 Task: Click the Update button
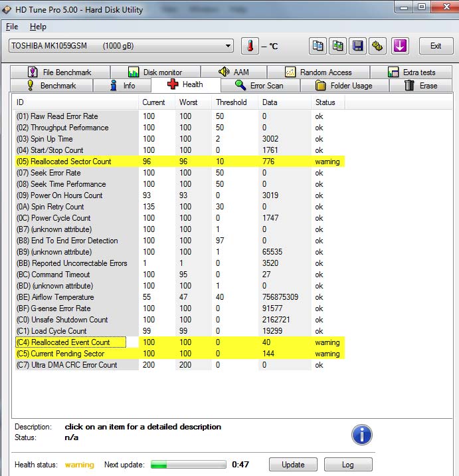pos(293,465)
